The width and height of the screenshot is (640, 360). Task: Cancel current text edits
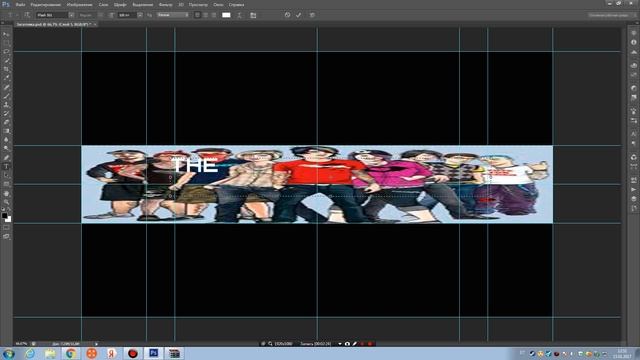287,15
